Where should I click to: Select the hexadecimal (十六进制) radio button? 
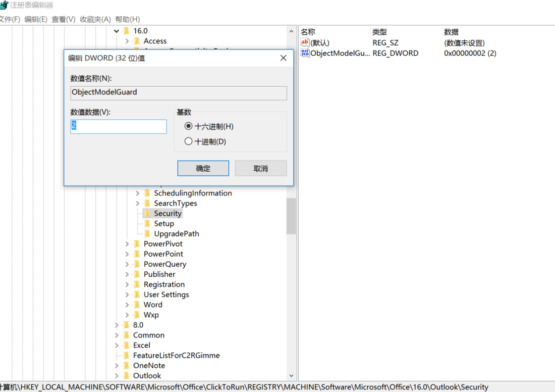point(188,126)
